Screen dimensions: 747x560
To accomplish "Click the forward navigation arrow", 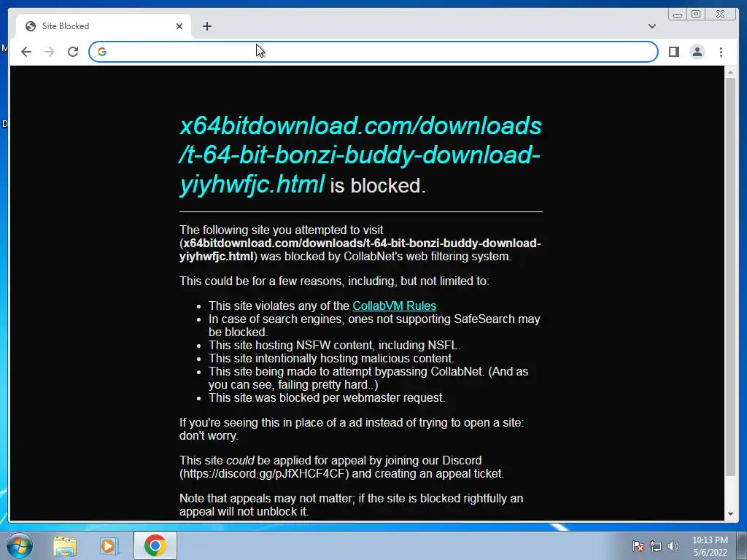I will 50,52.
